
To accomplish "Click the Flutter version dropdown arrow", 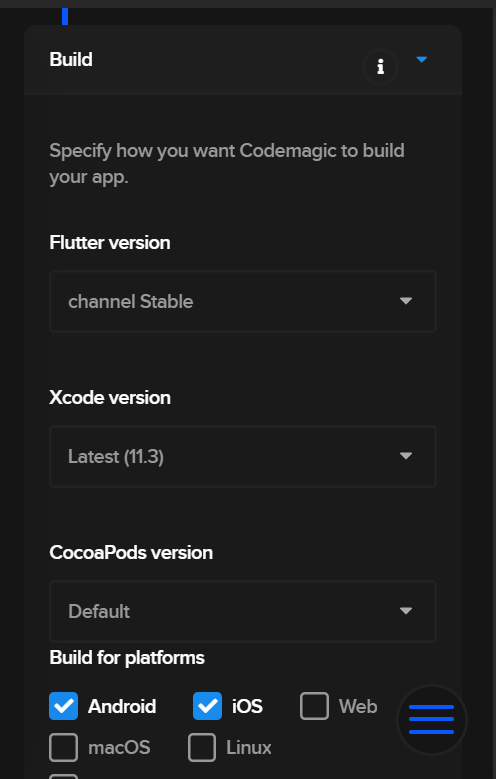I will coord(406,301).
